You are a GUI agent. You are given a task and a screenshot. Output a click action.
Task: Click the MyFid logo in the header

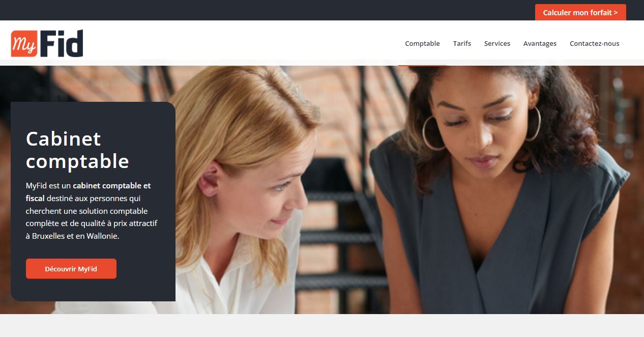point(47,43)
